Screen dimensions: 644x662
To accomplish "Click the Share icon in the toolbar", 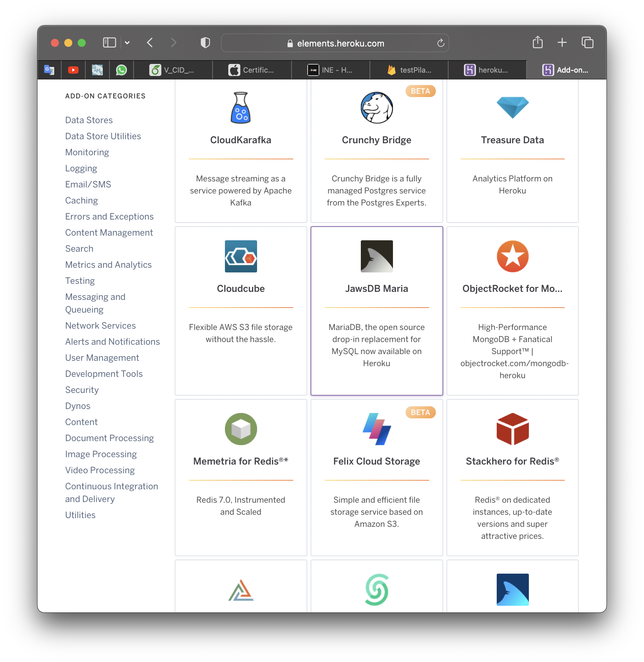I will click(538, 43).
